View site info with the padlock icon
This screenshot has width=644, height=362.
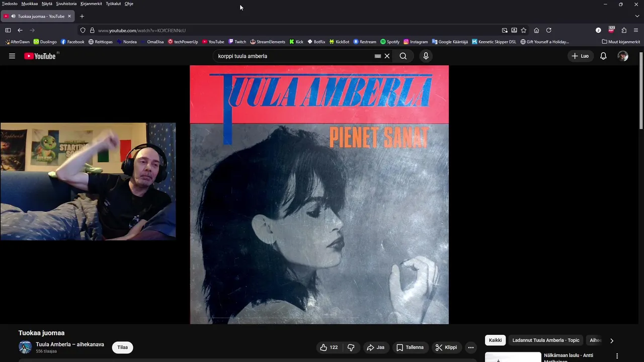(x=92, y=30)
